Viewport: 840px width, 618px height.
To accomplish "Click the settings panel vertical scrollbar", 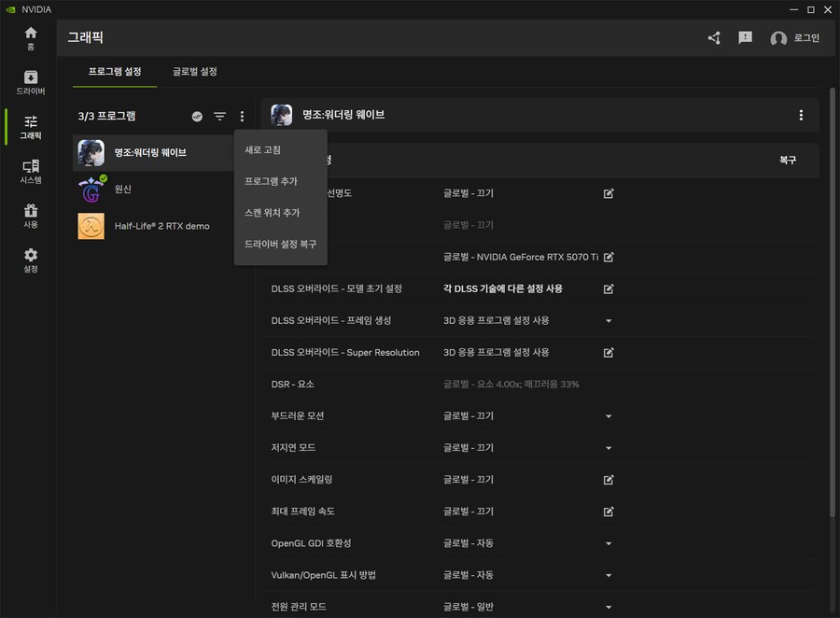I will [x=832, y=302].
